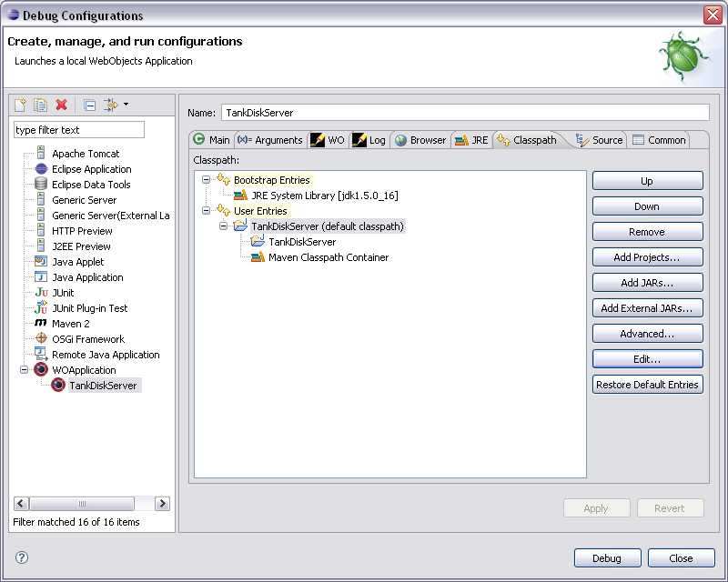The image size is (728, 582).
Task: Select the Browser tab
Action: coord(420,140)
